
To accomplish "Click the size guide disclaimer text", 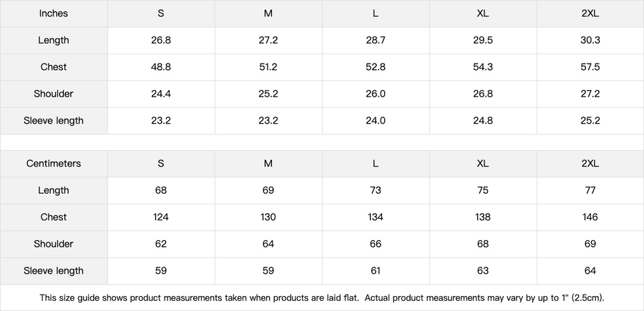I will 322,297.
